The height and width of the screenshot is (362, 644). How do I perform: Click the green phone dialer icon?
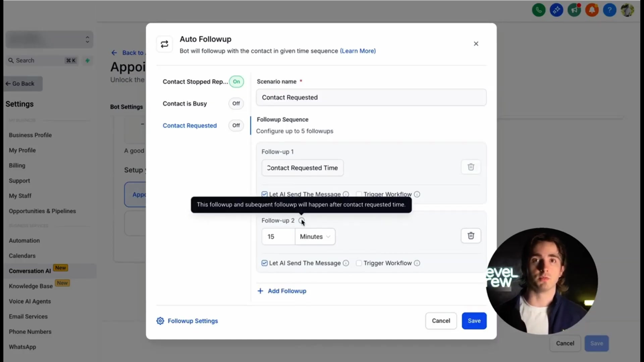(x=539, y=10)
